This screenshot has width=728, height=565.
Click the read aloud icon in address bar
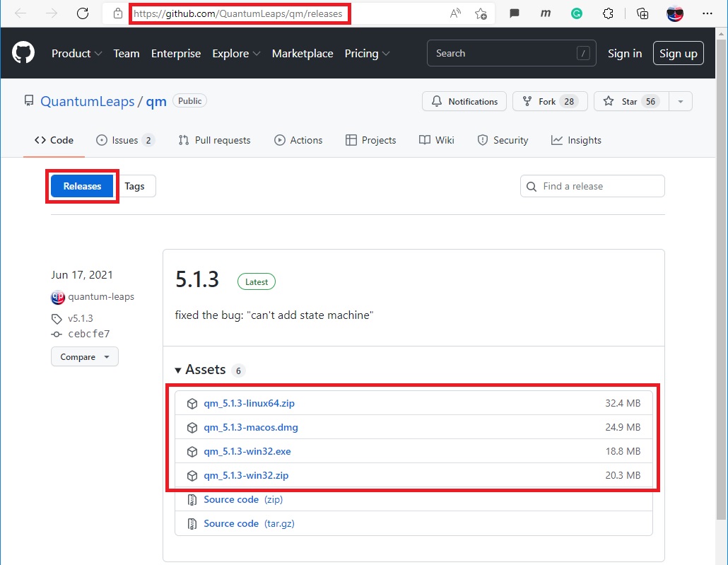pos(455,13)
